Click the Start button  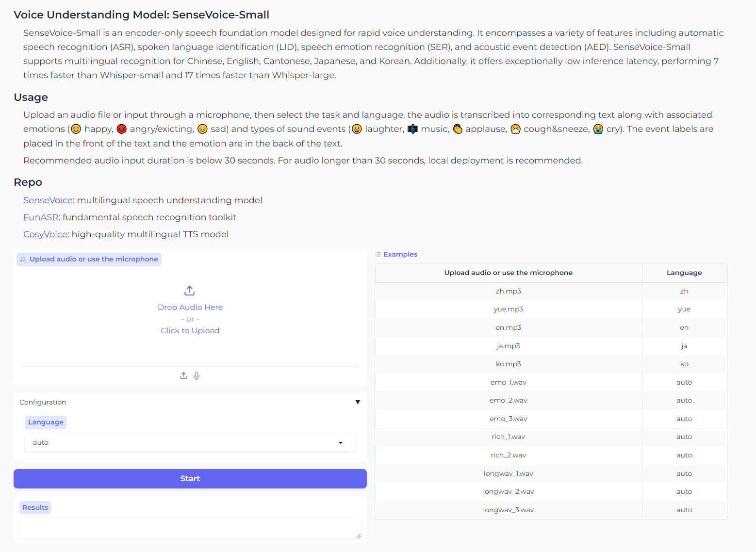coord(190,479)
